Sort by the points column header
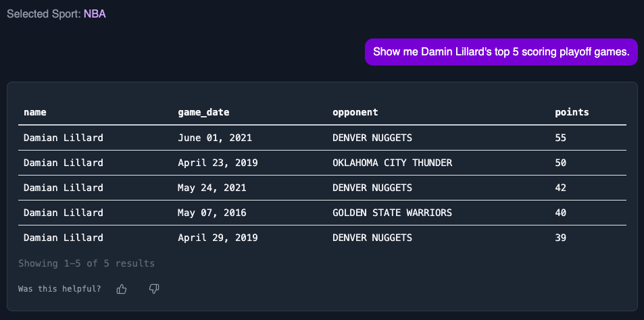The width and height of the screenshot is (644, 320). [572, 113]
